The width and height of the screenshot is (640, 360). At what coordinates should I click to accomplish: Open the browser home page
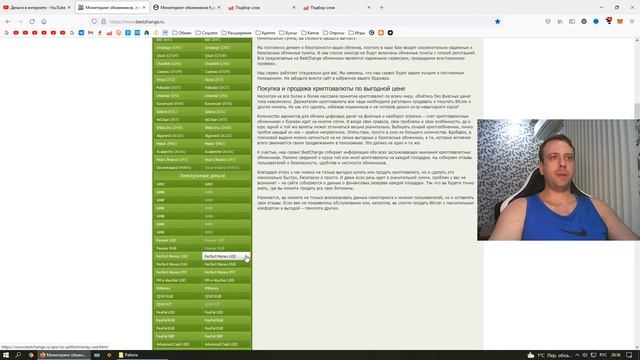44,21
